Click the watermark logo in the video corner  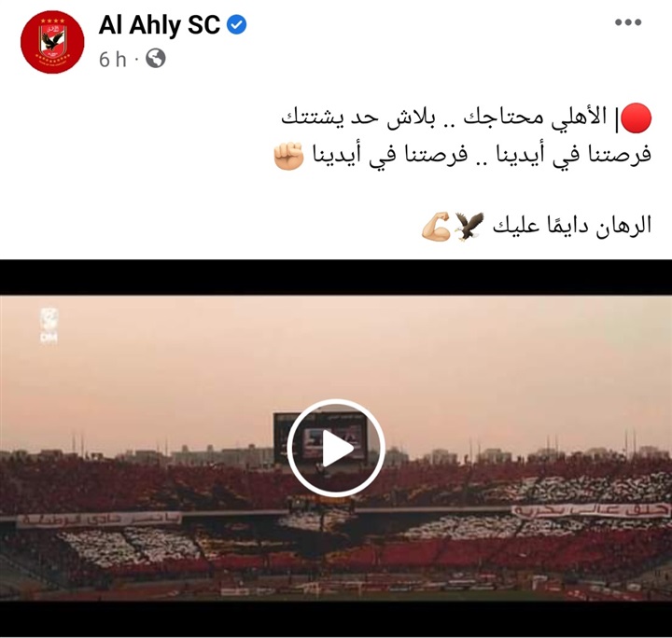[49, 326]
